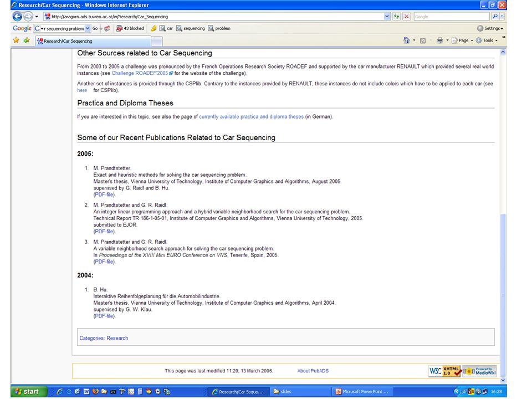Click the magnifier search button
Screen dimensions: 532x399
pos(495,16)
